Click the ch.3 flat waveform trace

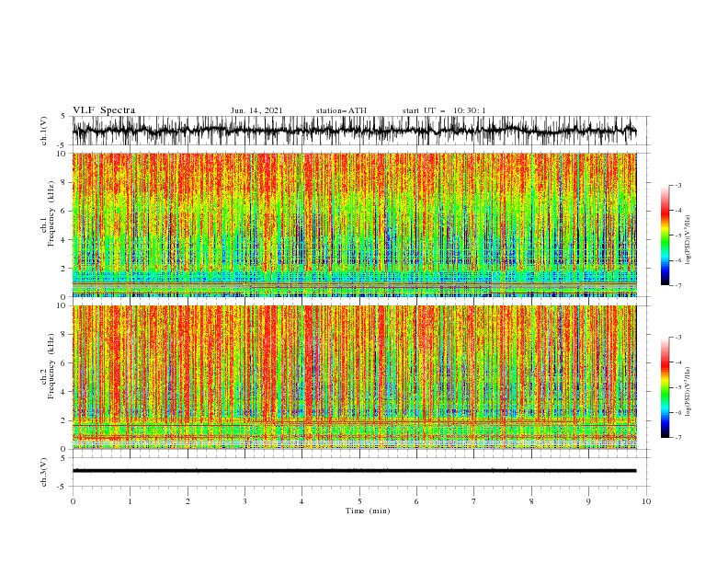click(x=355, y=471)
